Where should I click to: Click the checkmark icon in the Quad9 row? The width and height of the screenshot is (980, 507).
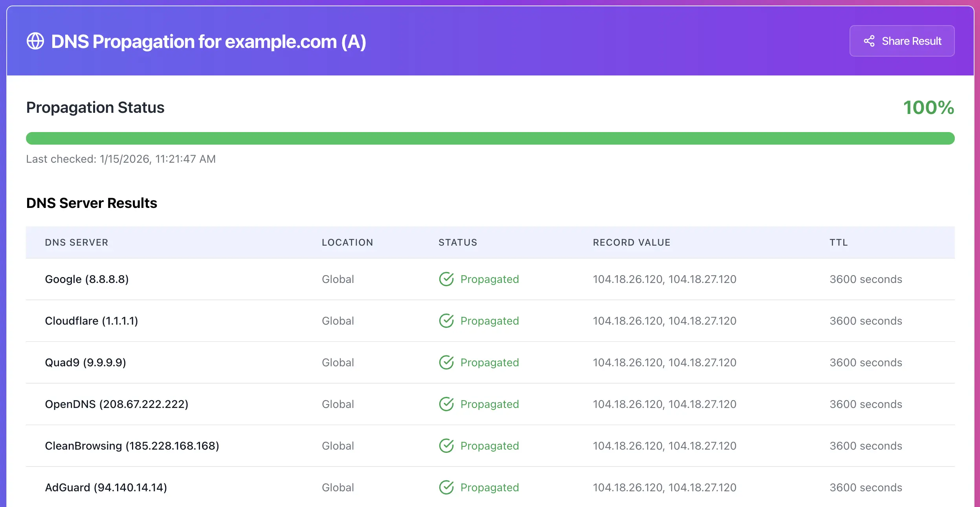point(446,362)
